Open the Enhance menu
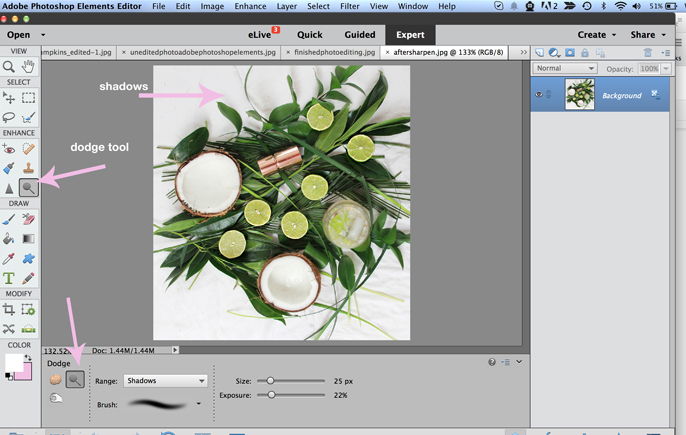 (x=250, y=6)
